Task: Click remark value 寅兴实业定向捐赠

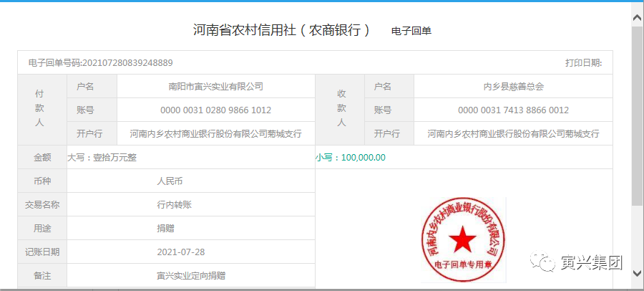Action: coord(191,276)
